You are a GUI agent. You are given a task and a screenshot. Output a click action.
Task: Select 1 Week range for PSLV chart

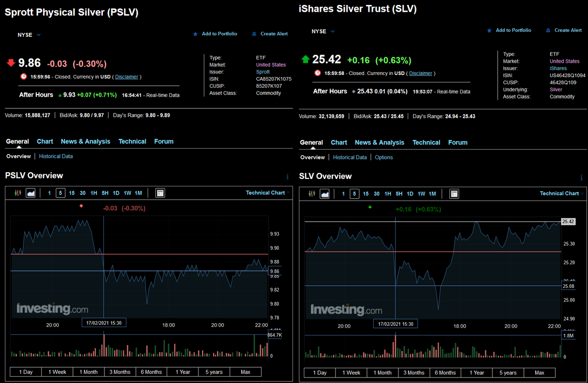tap(57, 372)
